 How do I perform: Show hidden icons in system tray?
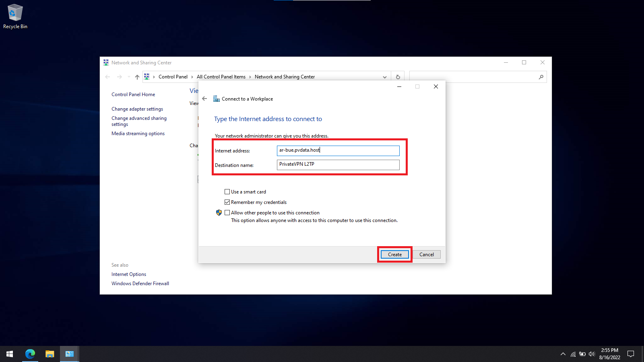click(x=563, y=354)
